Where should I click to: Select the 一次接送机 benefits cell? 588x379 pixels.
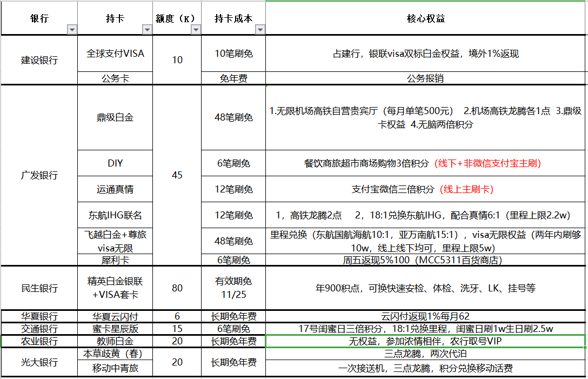coord(426,369)
